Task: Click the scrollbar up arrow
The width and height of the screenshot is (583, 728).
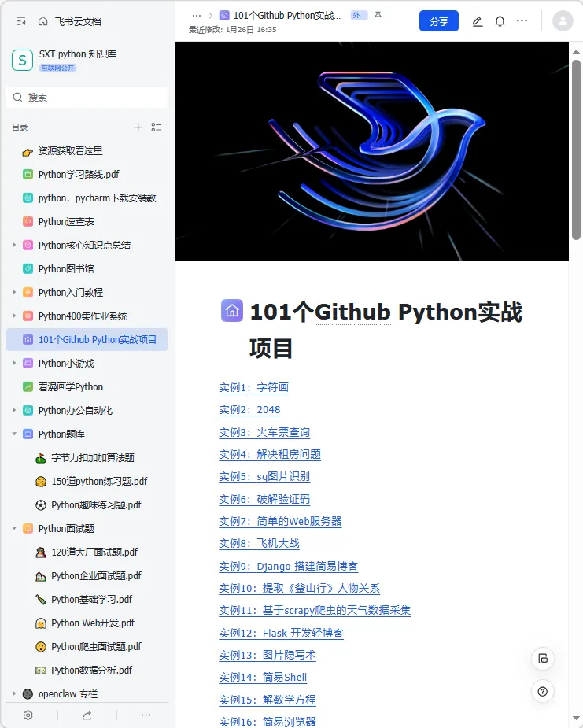Action: 576,51
